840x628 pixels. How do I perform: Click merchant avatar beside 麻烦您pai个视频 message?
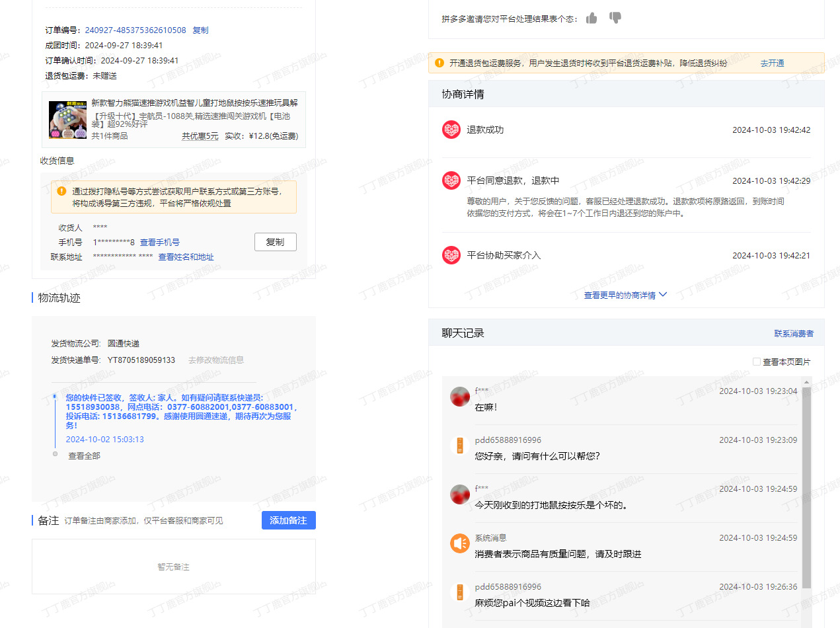tap(460, 592)
